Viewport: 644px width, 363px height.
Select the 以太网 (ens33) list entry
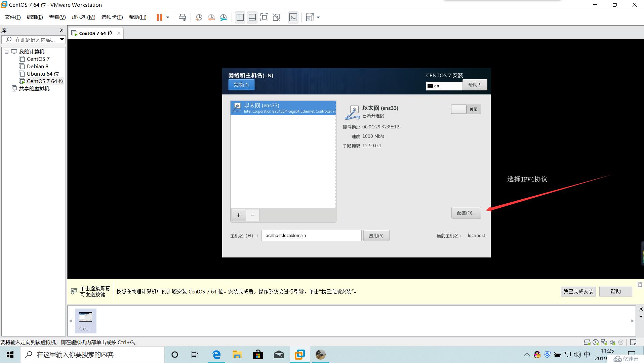click(283, 108)
